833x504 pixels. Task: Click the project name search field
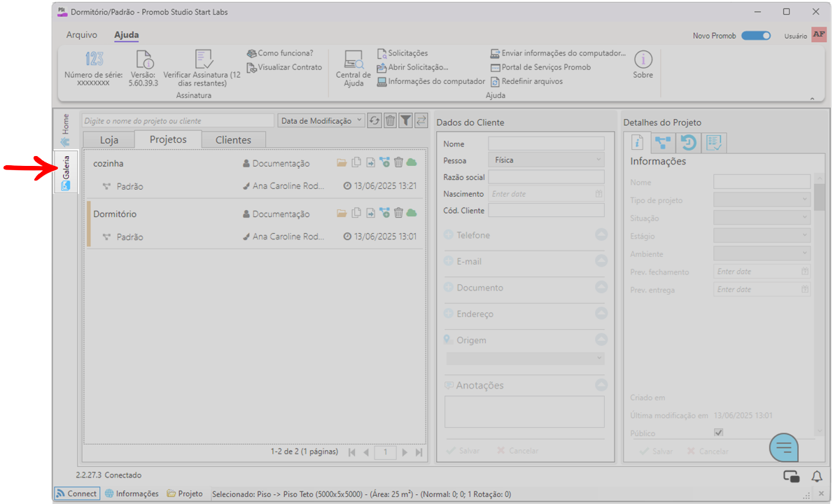[x=178, y=120]
